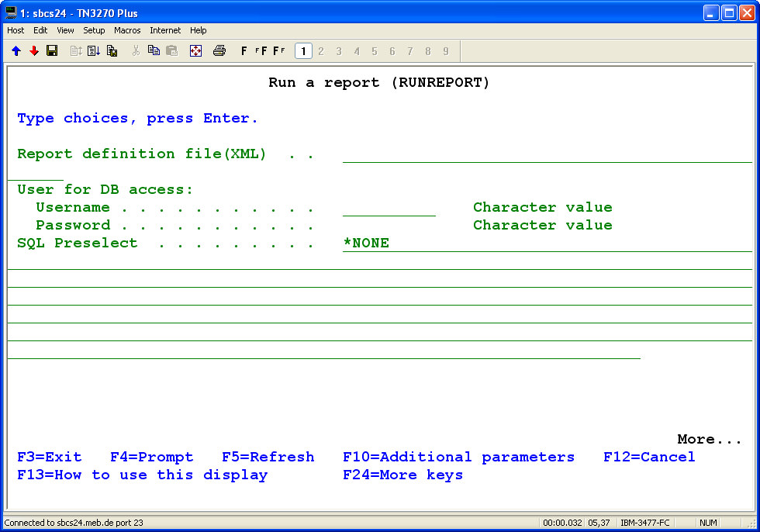Click the full screen expand arrows icon
This screenshot has height=532, width=760.
[x=195, y=51]
